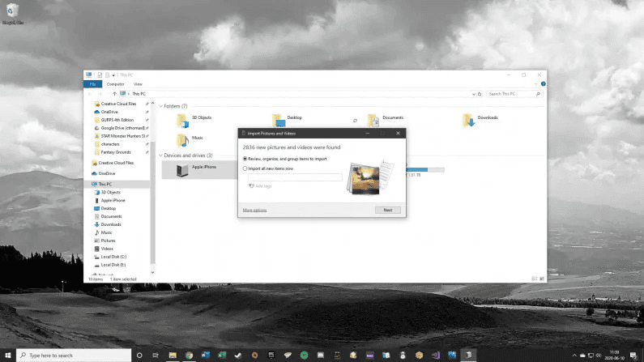Switch to the View ribbon tab

[x=137, y=83]
